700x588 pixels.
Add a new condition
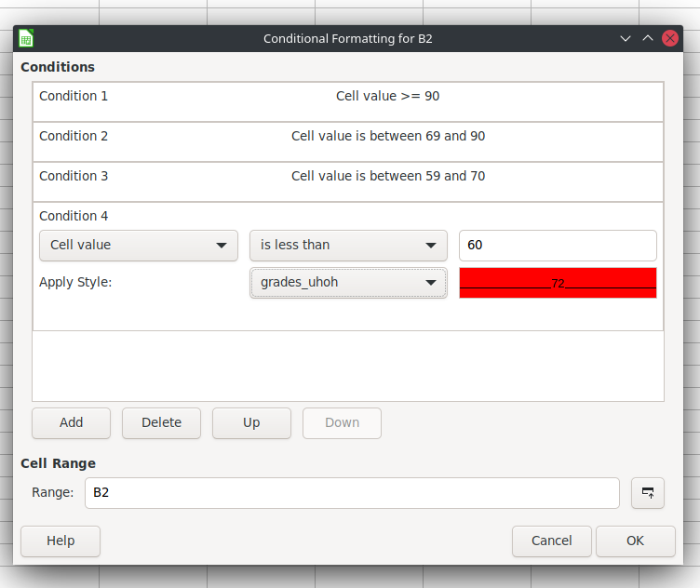pyautogui.click(x=71, y=423)
